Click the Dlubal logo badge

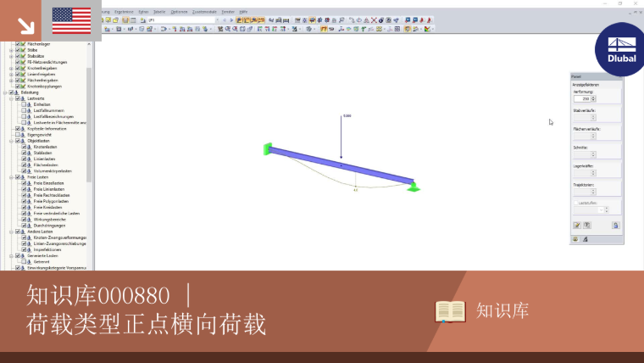coord(621,50)
